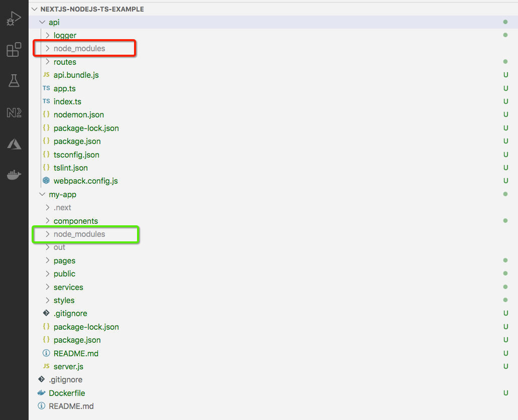Open the Run and Debug view

tap(14, 19)
